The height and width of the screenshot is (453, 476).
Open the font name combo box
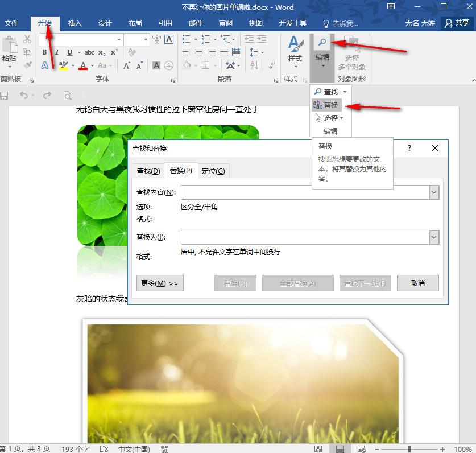(x=81, y=39)
